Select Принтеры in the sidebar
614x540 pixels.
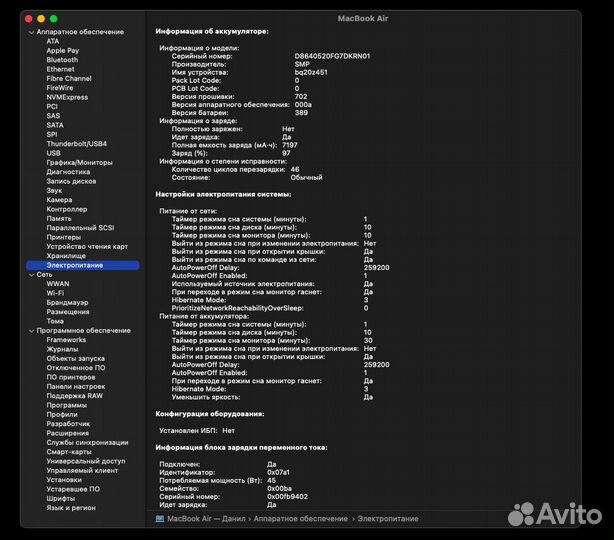[x=63, y=237]
